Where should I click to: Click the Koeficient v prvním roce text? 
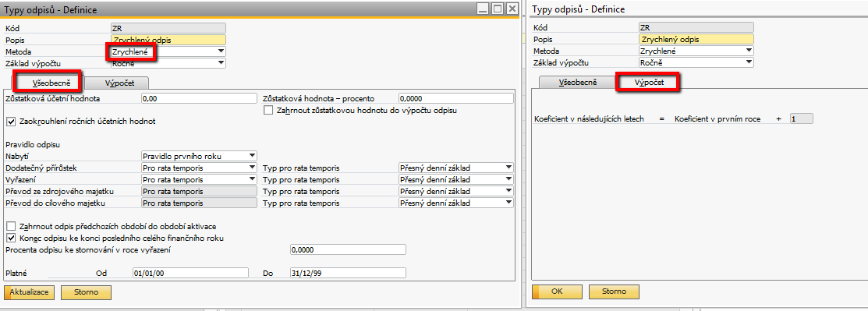[717, 119]
